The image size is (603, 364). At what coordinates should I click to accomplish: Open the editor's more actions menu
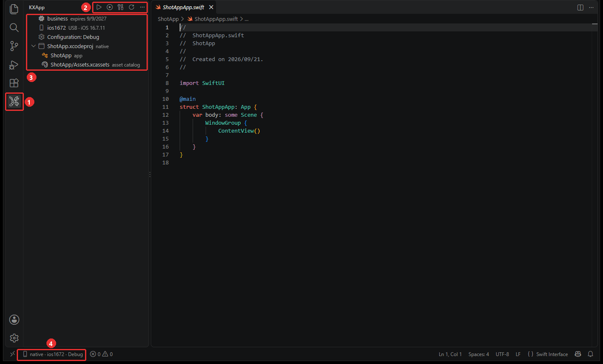[591, 8]
